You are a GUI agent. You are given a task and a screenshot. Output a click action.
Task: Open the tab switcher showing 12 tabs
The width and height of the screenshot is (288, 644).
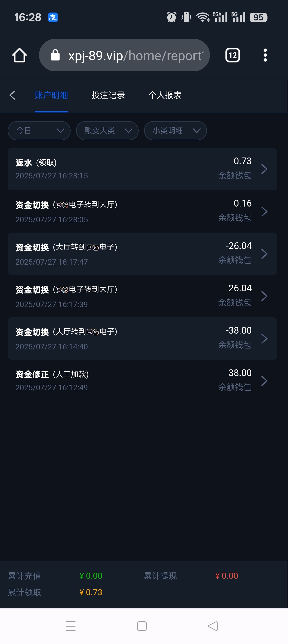[x=232, y=55]
